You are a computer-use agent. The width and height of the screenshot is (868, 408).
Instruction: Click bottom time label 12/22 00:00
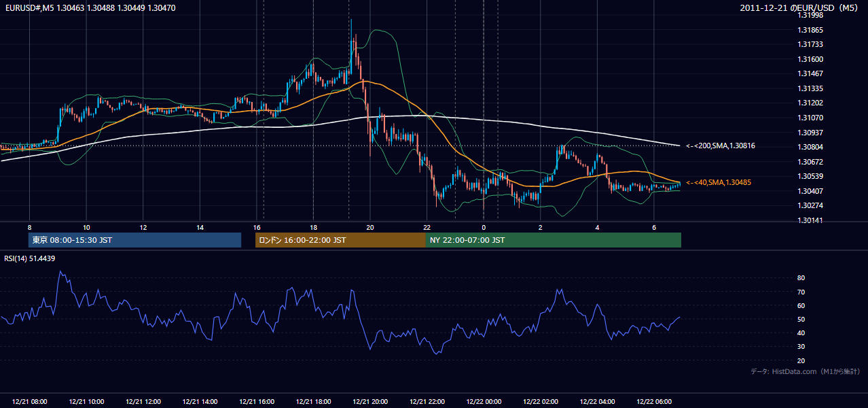point(484,402)
